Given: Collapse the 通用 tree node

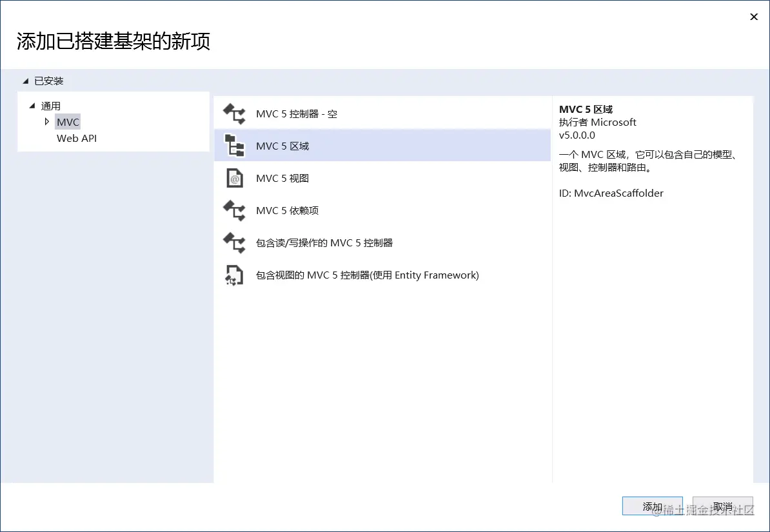Looking at the screenshot, I should point(32,105).
